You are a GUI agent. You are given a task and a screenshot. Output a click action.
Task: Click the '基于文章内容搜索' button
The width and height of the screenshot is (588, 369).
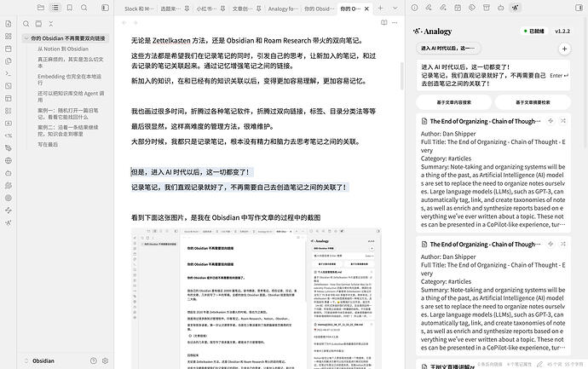click(x=453, y=102)
